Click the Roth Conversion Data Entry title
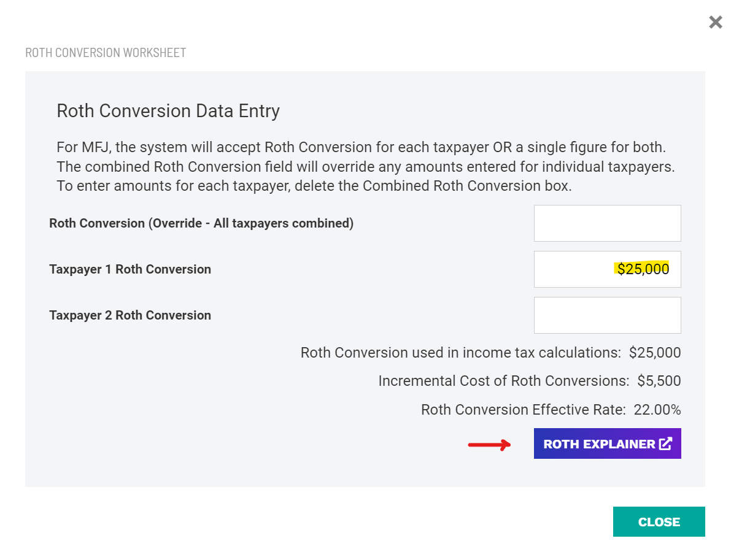 click(168, 111)
